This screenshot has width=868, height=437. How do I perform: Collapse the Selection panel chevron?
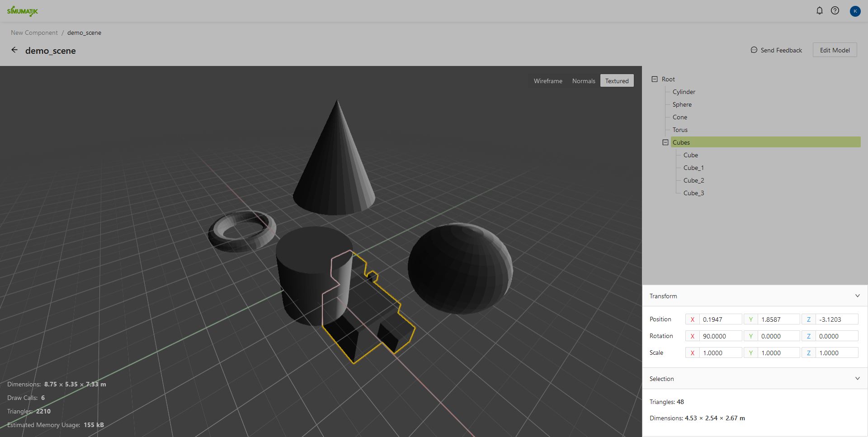(857, 379)
